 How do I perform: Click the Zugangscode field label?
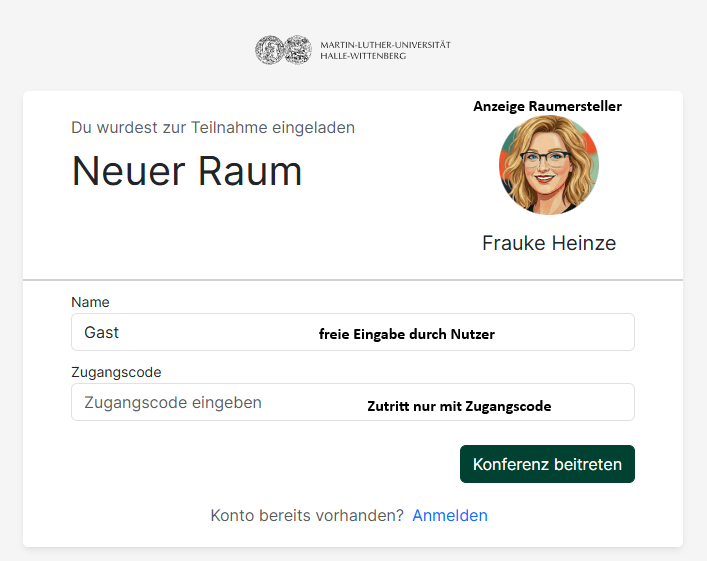click(116, 372)
